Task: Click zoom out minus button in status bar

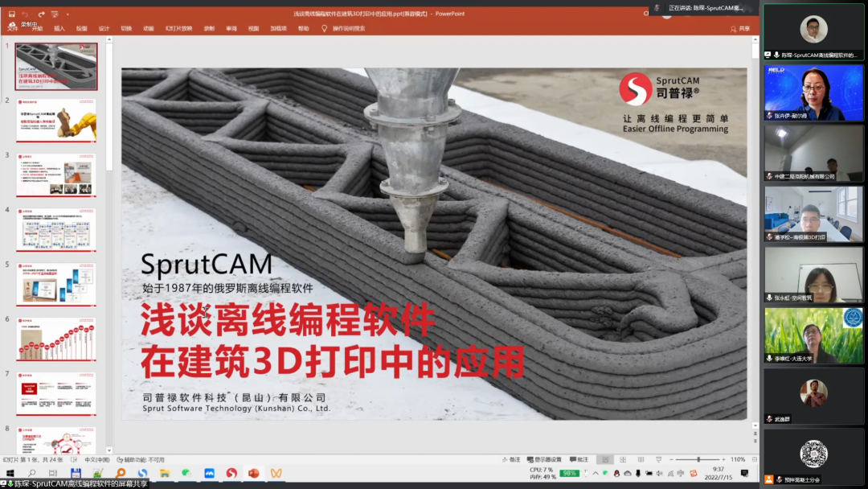Action: pos(671,460)
